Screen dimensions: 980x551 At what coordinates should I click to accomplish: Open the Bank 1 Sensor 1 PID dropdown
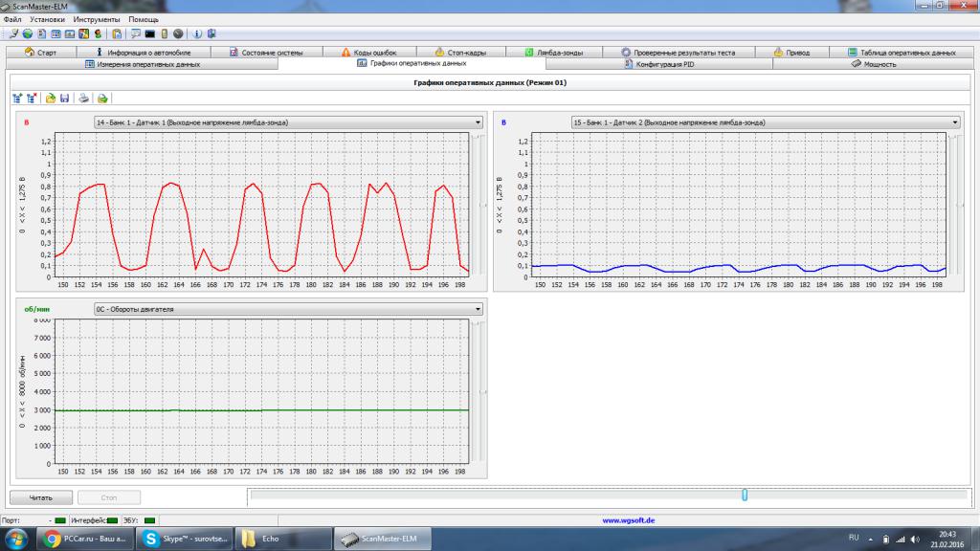pos(478,122)
